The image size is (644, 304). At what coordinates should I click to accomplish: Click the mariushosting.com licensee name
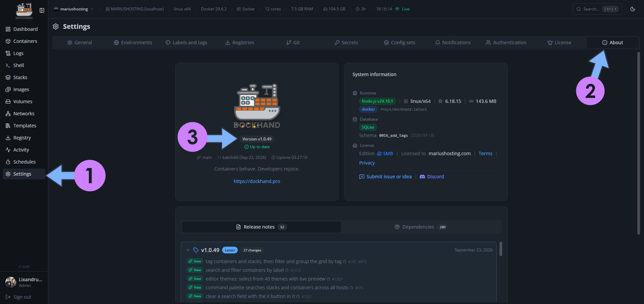coord(449,154)
